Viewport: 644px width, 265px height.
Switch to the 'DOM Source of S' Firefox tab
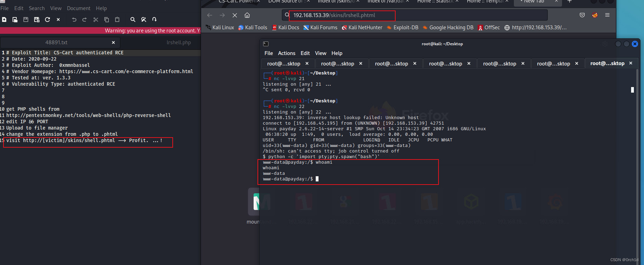pyautogui.click(x=287, y=2)
